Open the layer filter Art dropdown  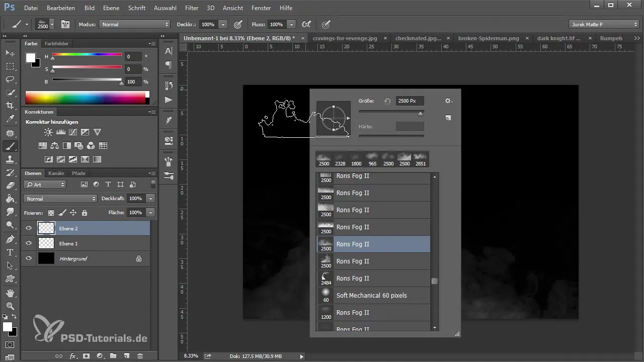(45, 185)
